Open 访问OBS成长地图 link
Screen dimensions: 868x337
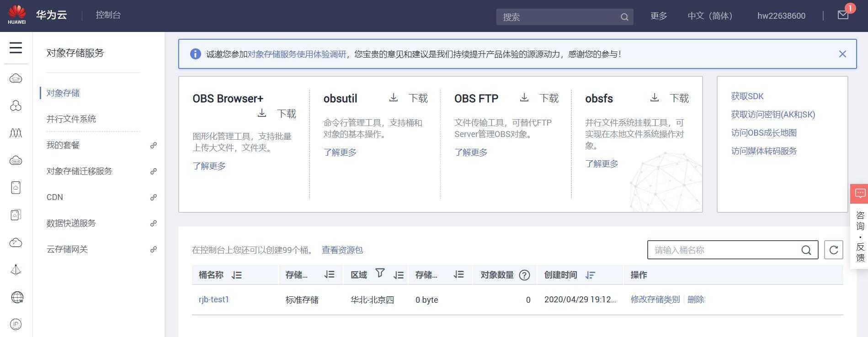(x=764, y=133)
